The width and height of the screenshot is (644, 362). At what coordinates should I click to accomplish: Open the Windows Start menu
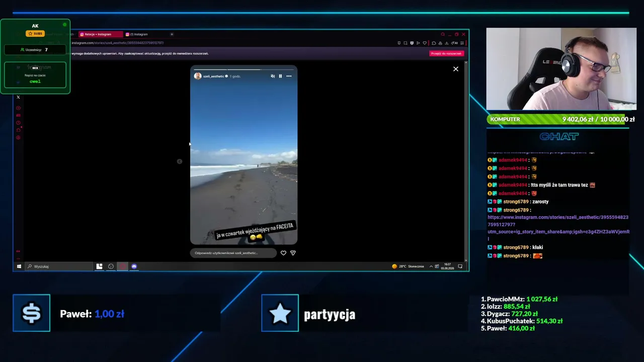19,266
